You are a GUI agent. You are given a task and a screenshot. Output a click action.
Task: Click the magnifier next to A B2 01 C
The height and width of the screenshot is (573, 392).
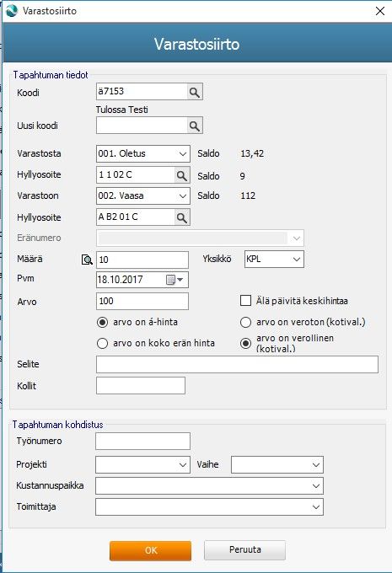(x=182, y=217)
